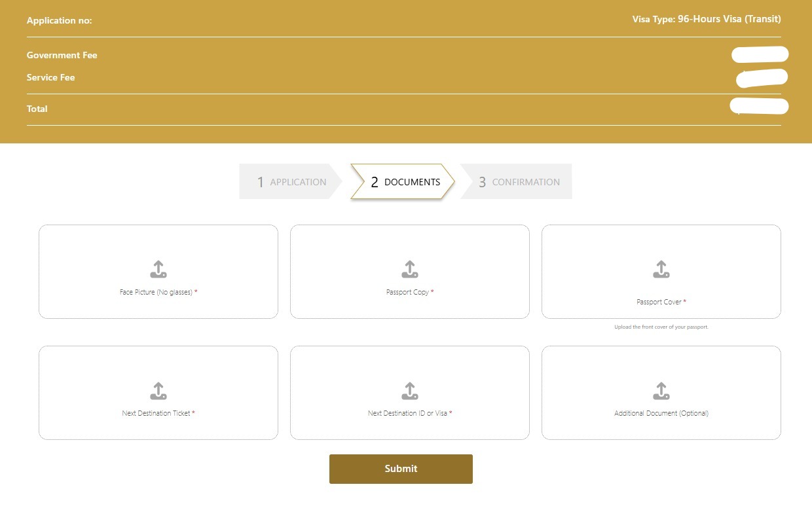Click the Application no label

click(59, 20)
